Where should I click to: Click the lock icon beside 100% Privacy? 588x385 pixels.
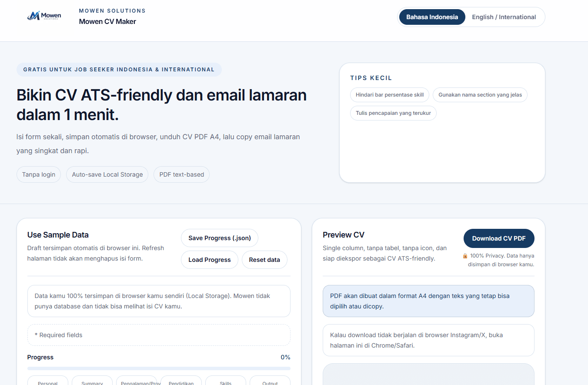(465, 256)
